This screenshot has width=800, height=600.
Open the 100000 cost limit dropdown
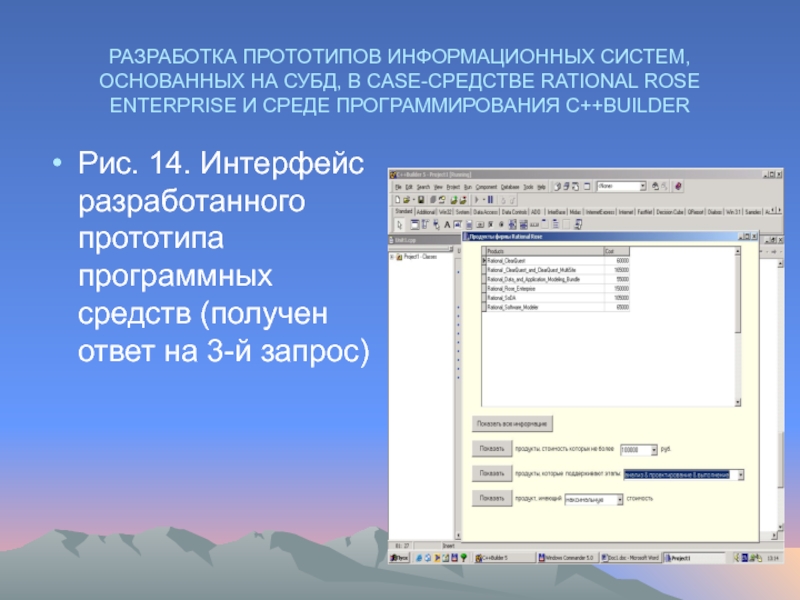pyautogui.click(x=654, y=450)
